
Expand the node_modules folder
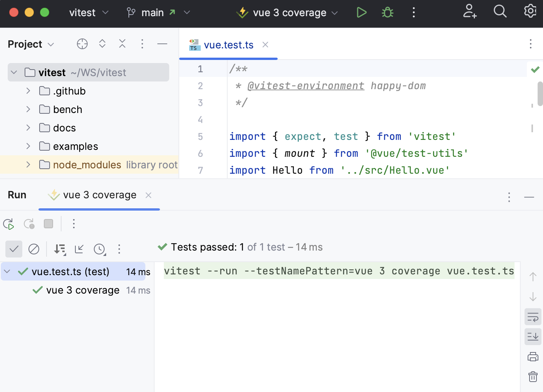(28, 164)
